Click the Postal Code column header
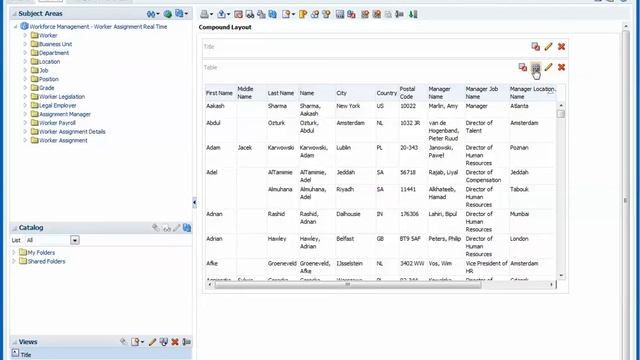Image resolution: width=640 pixels, height=360 pixels. click(x=407, y=93)
